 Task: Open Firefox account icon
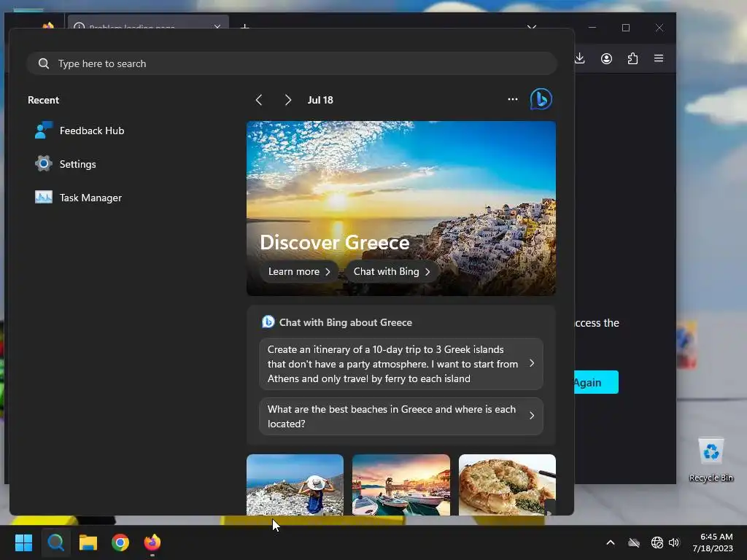[606, 58]
